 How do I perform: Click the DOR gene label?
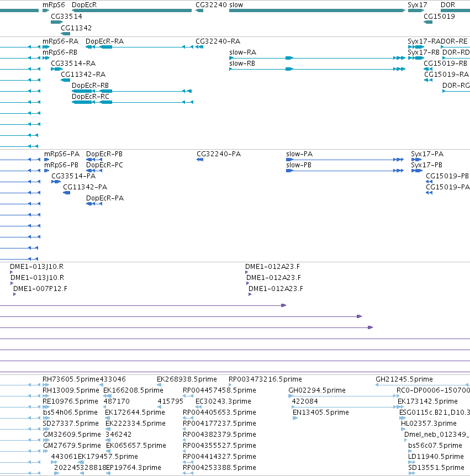(448, 5)
